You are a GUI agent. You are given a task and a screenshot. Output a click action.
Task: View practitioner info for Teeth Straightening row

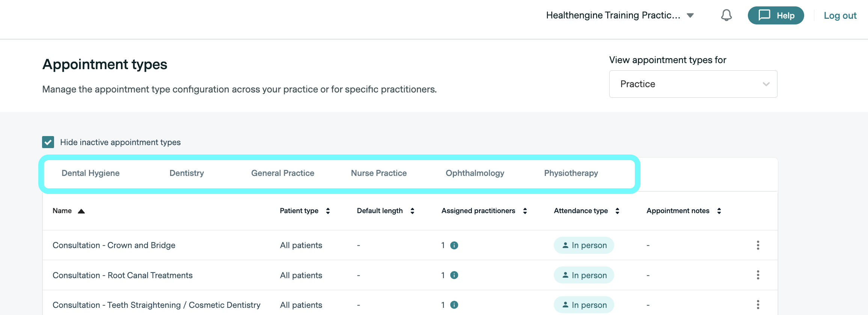coord(454,305)
